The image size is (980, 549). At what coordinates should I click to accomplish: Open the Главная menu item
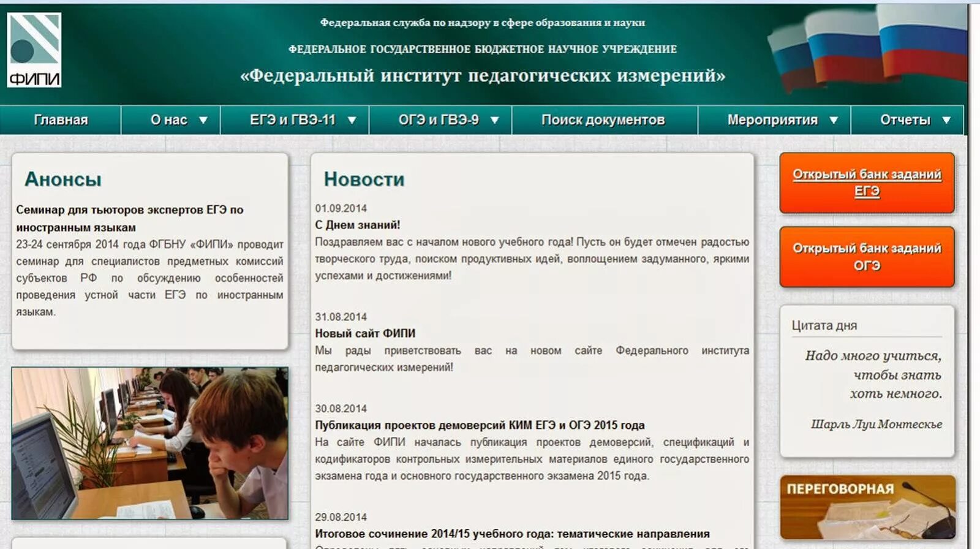[61, 120]
